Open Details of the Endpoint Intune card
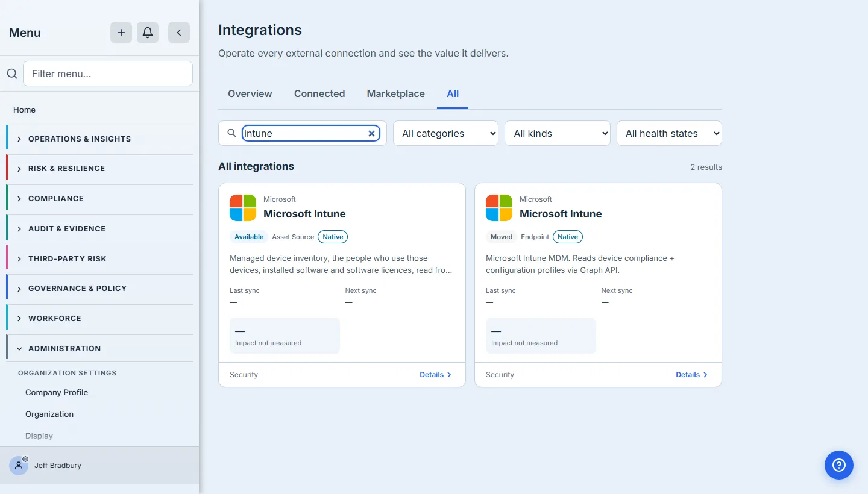The image size is (868, 494). point(692,375)
